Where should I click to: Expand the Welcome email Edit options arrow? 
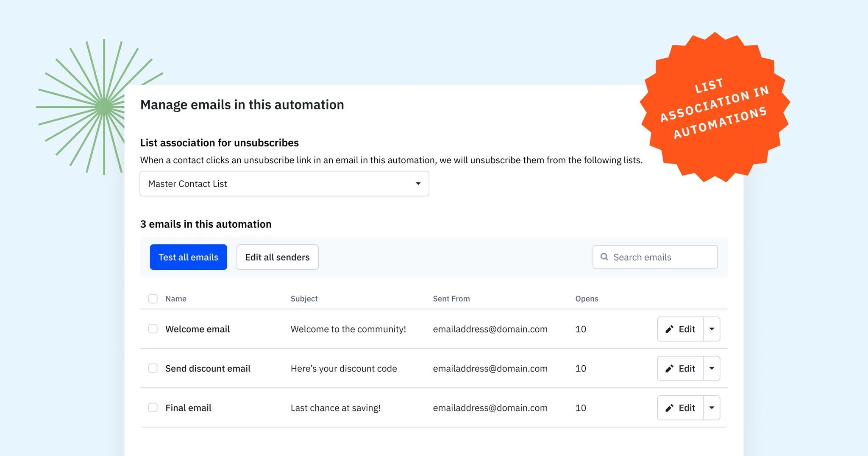712,329
